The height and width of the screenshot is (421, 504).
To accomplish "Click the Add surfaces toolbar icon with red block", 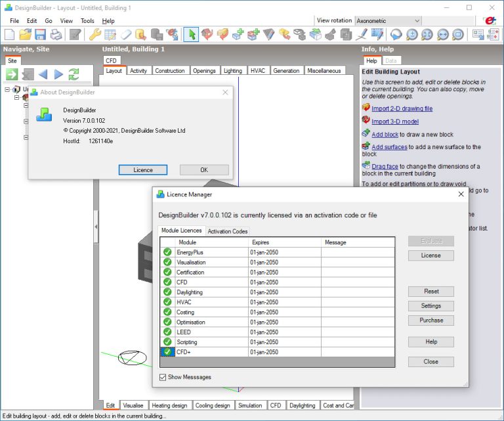I will [253, 34].
